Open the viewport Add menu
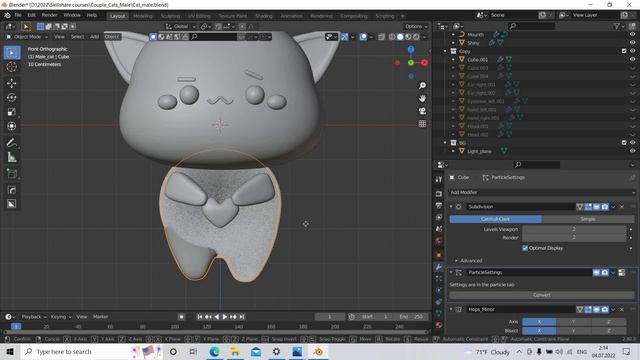This screenshot has width=640, height=360. tap(94, 37)
